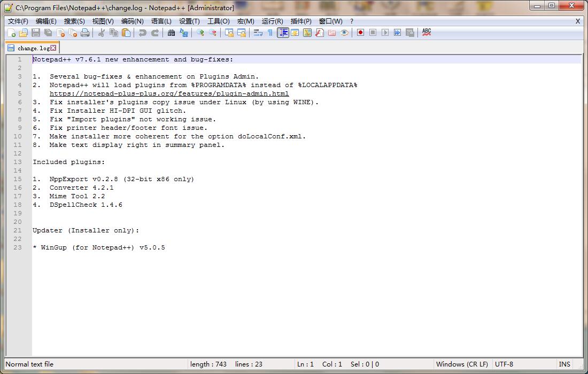The height and width of the screenshot is (374, 588).
Task: Click the 'Normal text file' status entry
Action: tap(29, 364)
